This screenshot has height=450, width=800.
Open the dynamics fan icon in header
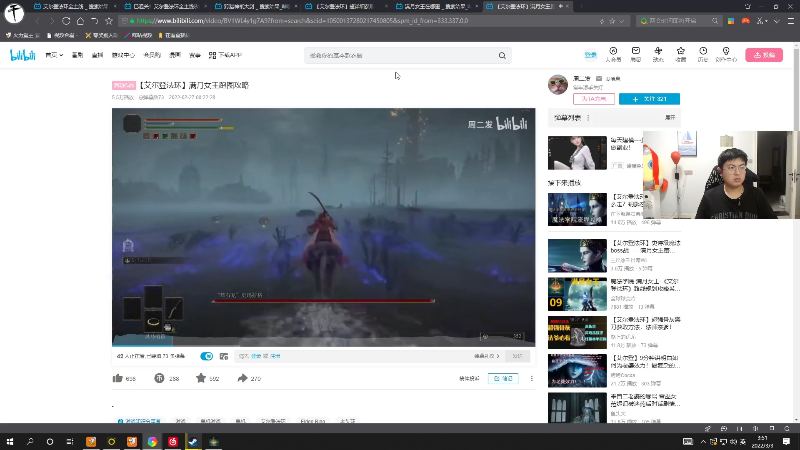click(658, 51)
